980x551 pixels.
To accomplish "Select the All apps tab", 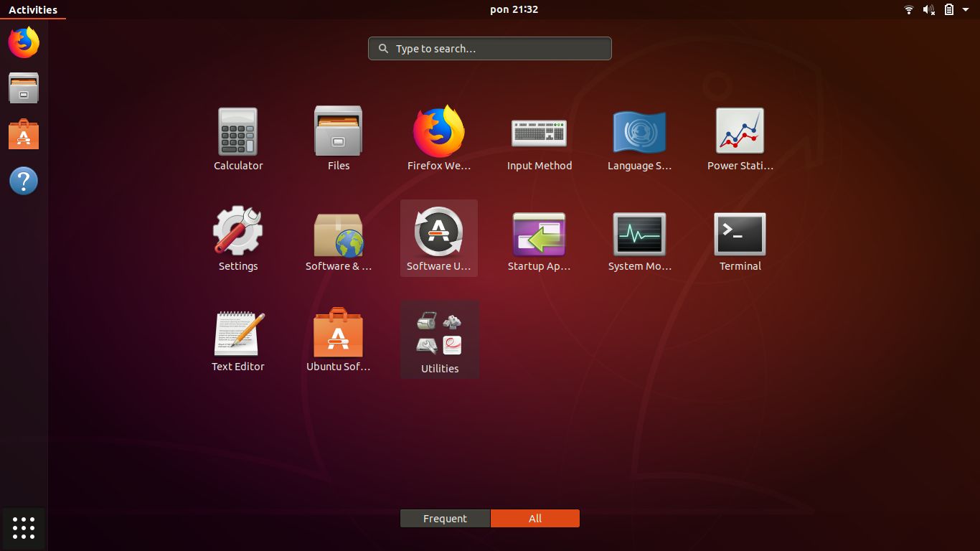I will [535, 518].
